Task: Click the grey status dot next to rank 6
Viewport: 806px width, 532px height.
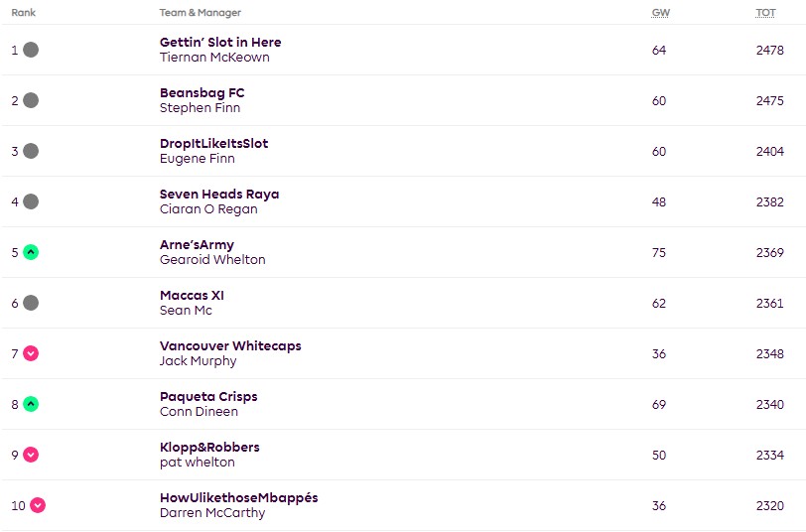Action: (x=31, y=303)
